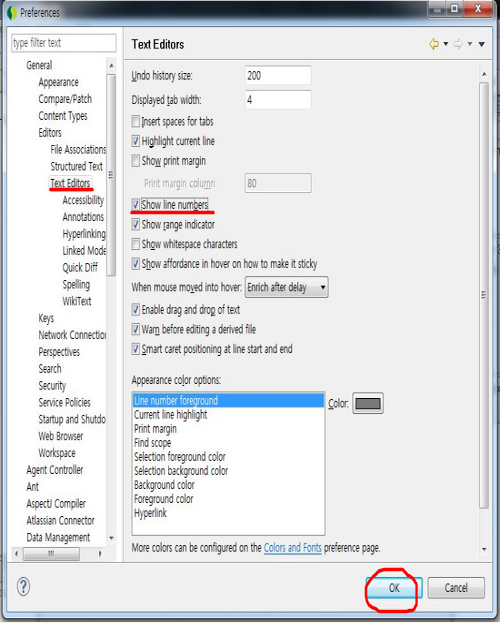
Task: Select Editors tree node
Action: point(50,133)
